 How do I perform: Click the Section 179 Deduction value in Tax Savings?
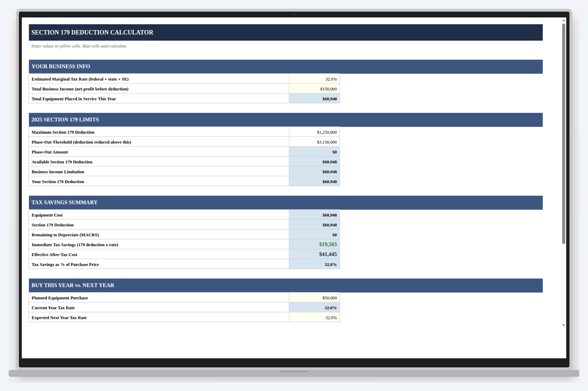(314, 225)
